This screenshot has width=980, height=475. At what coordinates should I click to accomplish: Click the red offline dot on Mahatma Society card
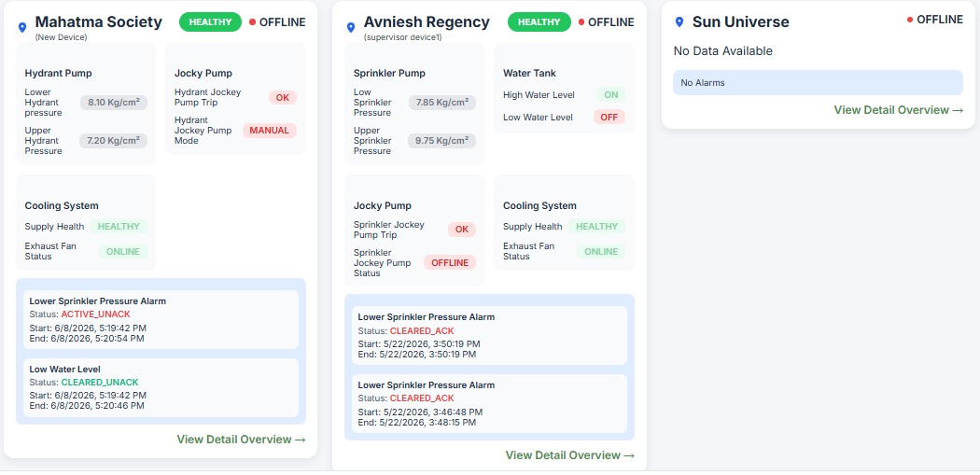pyautogui.click(x=253, y=21)
